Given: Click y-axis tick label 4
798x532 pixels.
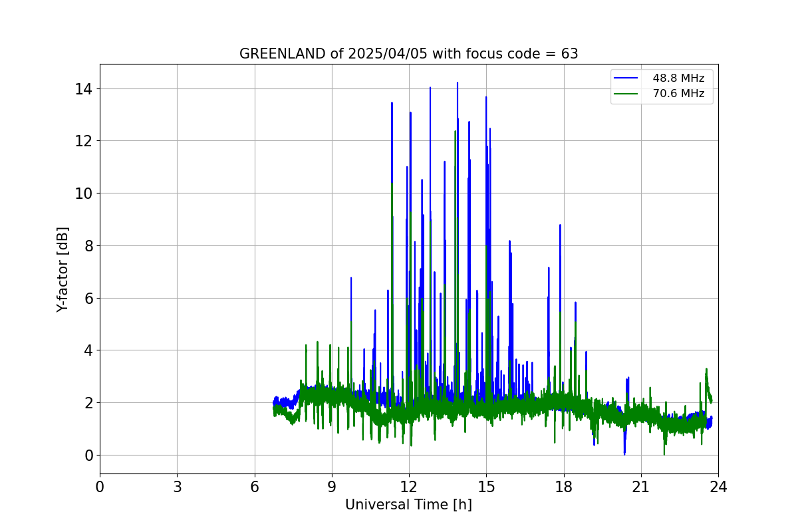Looking at the screenshot, I should (88, 350).
